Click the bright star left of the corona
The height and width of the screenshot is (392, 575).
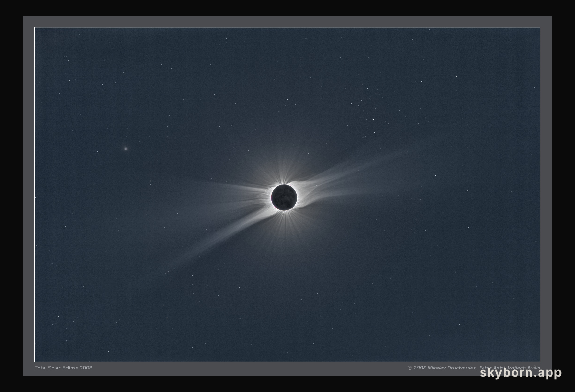[x=126, y=149]
